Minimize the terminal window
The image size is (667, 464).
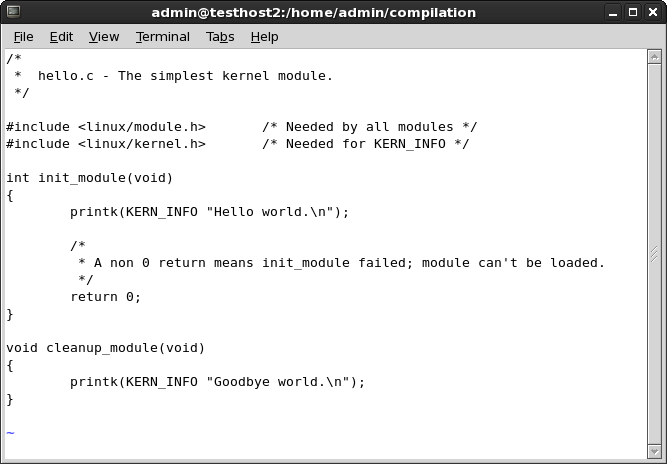tap(613, 12)
